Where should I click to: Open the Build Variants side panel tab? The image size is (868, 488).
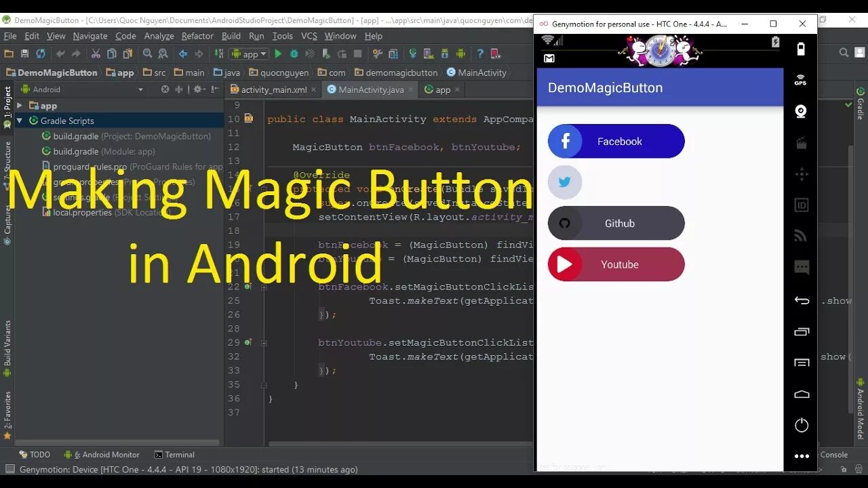(x=7, y=348)
